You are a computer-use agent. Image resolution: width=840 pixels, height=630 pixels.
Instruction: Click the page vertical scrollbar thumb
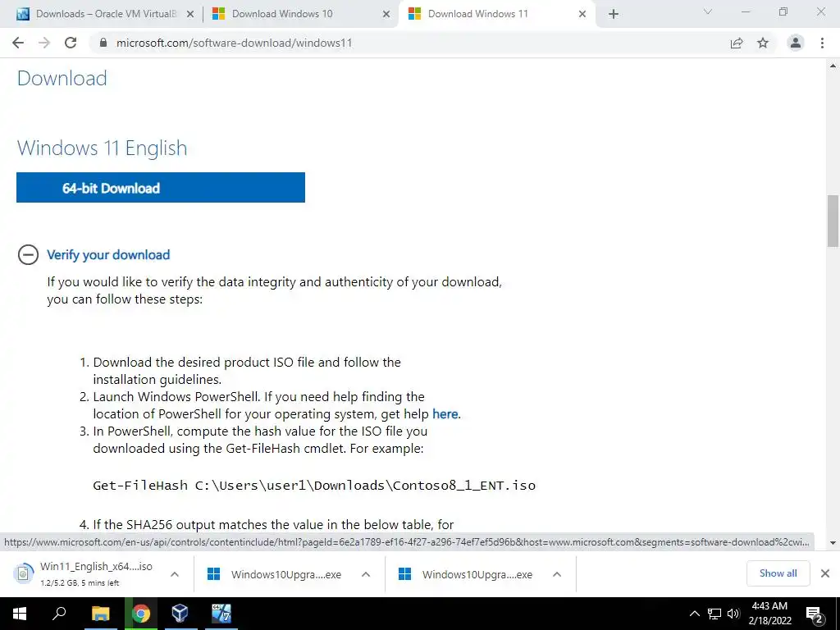(833, 221)
